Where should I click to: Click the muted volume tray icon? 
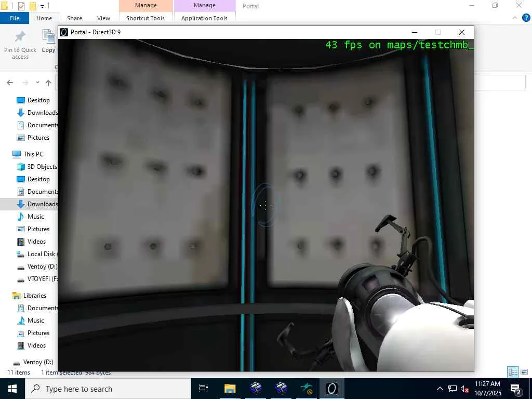[x=464, y=389]
